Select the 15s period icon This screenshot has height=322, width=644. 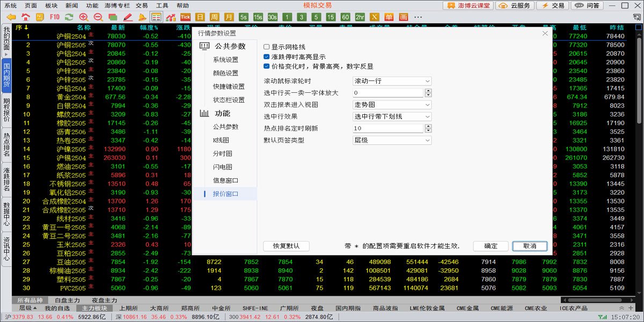click(x=258, y=17)
